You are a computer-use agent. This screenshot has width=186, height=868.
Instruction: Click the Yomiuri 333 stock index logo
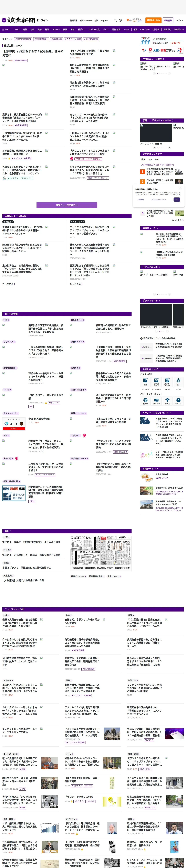tap(145, 41)
